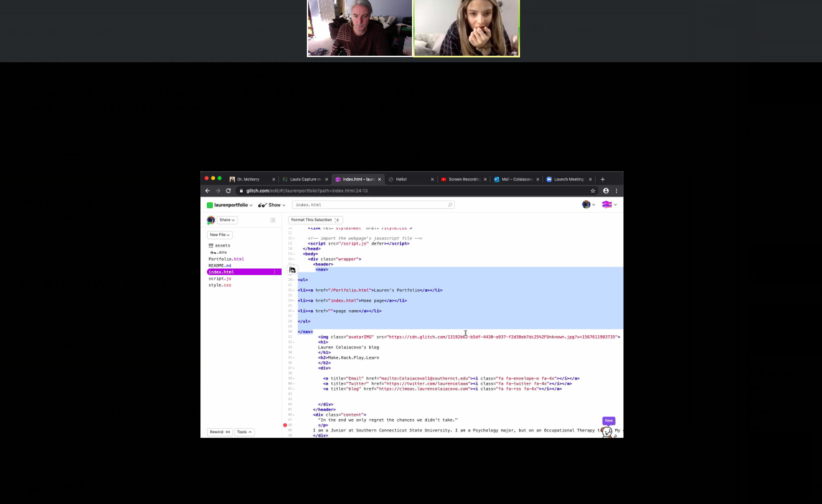Open a new browser tab
Screen dimensions: 822x504
[x=602, y=179]
